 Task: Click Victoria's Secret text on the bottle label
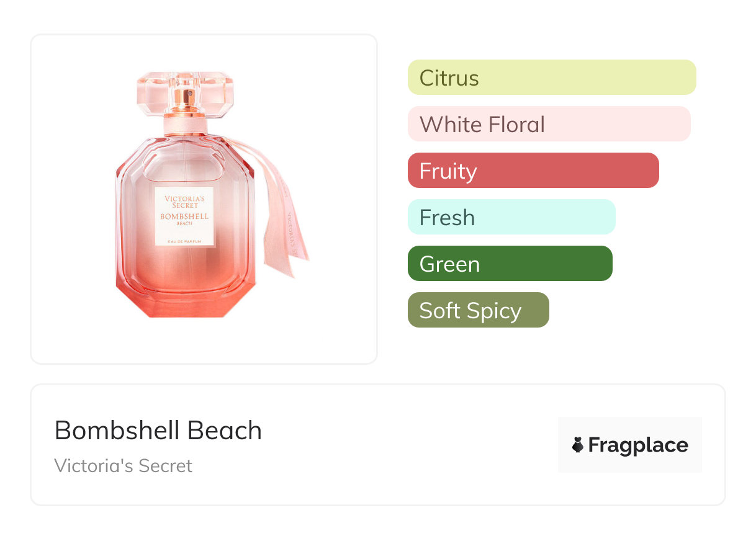(184, 202)
